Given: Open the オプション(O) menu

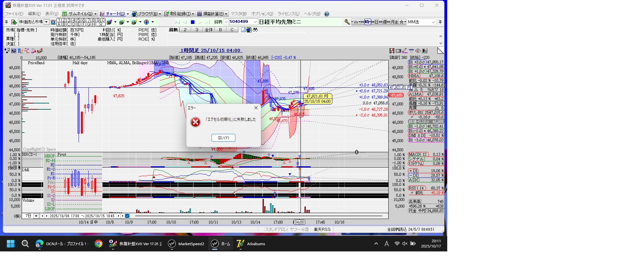Looking at the screenshot, I should tap(262, 14).
